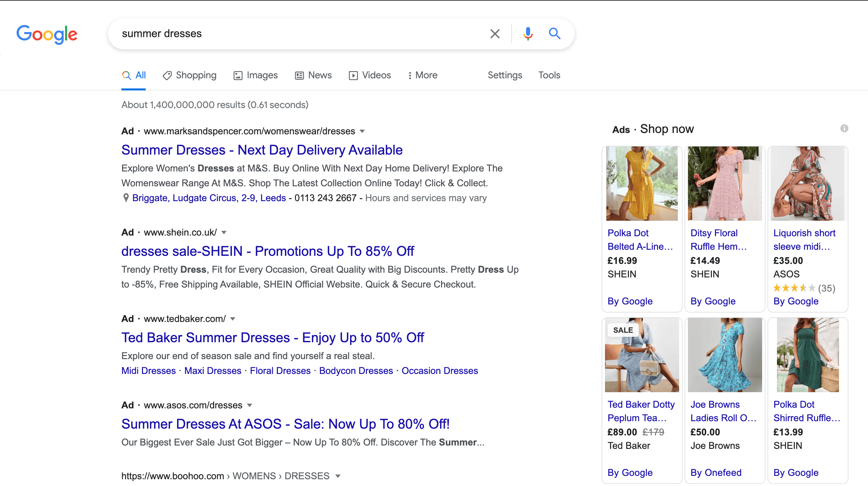Follow the Bodycon Dresses sitelink

point(356,371)
